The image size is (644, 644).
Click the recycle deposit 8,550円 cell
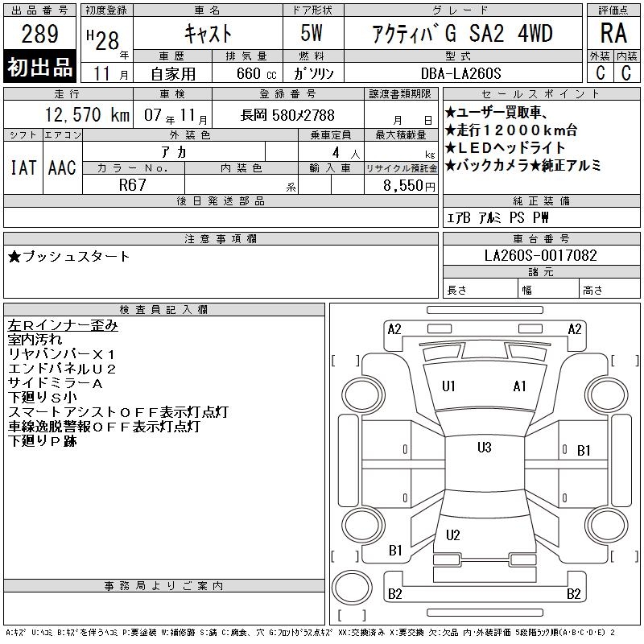401,185
